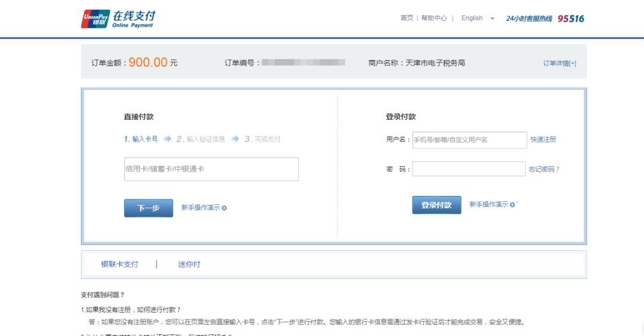
Task: Click the 直接付款 heading
Action: coord(139,117)
